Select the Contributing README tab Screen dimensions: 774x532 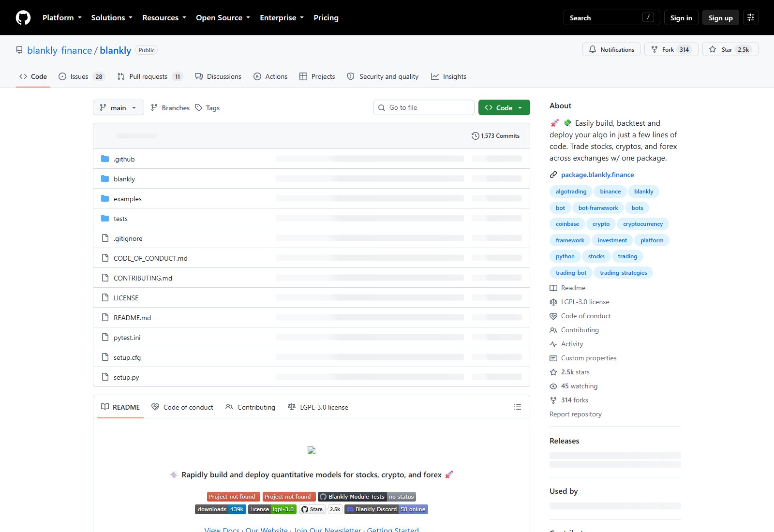tap(251, 407)
